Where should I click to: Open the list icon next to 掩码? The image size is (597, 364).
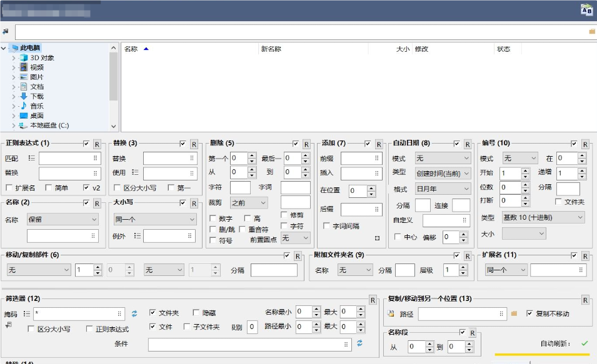(x=27, y=314)
